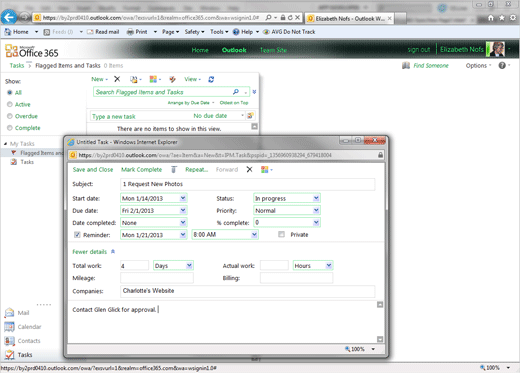Open browser home icon at top right
Viewport: 520px width, 373px height.
tap(491, 18)
